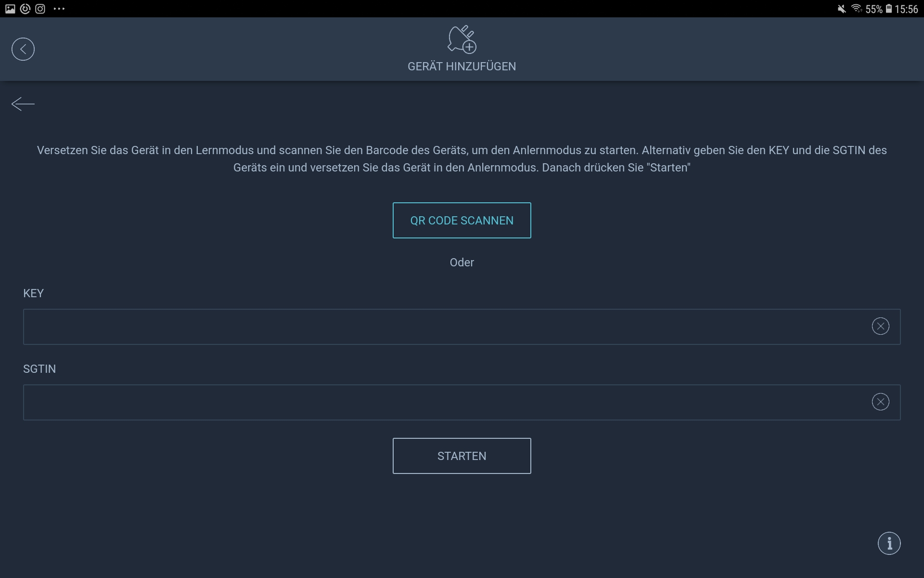924x578 pixels.
Task: Tap the GERÄT HINZUFÜGEN header title
Action: pos(462,66)
